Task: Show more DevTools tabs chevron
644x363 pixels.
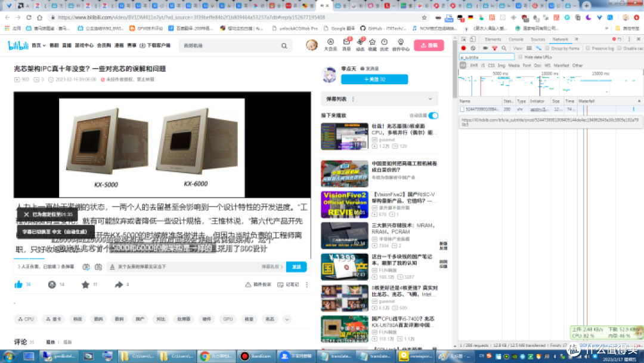Action: pos(577,39)
